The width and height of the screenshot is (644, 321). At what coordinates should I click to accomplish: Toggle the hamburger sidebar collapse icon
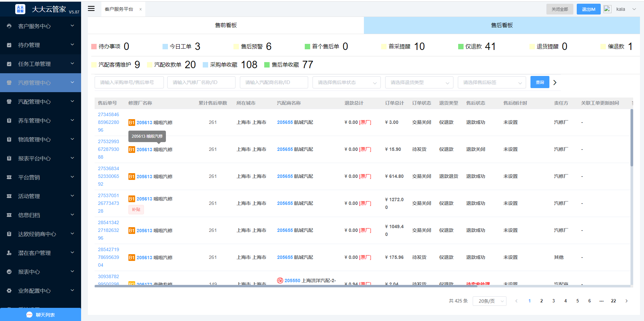pyautogui.click(x=91, y=8)
